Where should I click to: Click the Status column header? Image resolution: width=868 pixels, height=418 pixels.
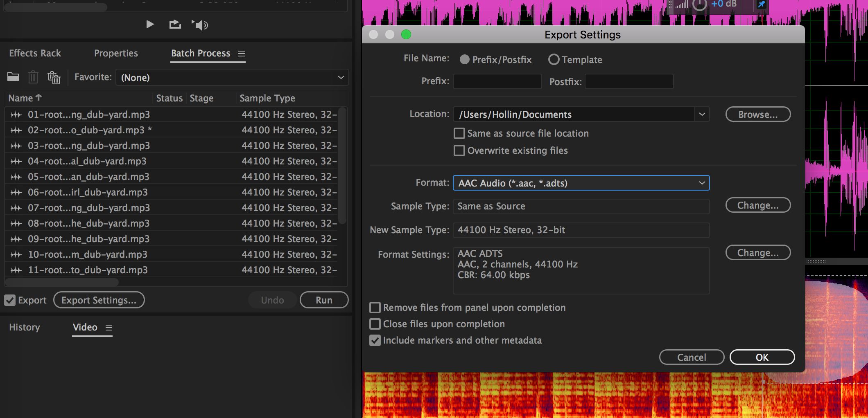170,98
